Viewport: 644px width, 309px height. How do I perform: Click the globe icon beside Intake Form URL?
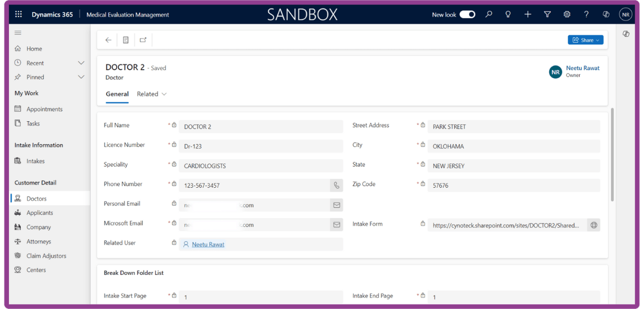(593, 225)
